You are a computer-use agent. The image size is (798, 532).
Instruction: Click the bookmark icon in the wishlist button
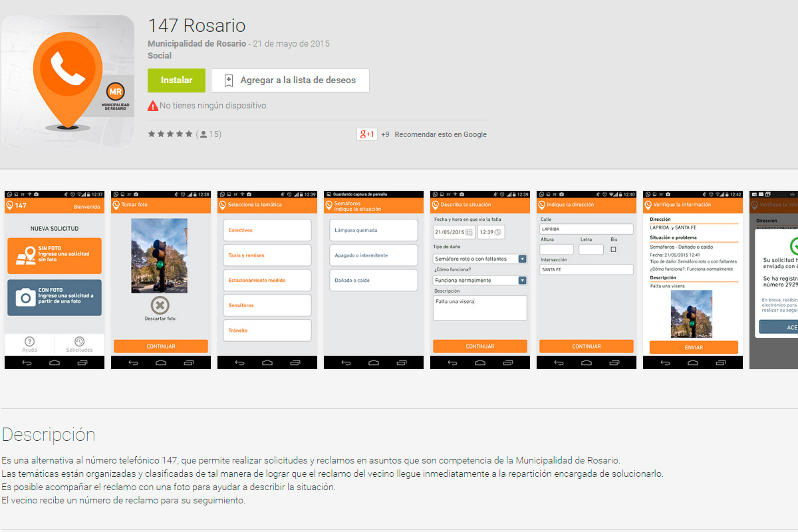pos(228,80)
